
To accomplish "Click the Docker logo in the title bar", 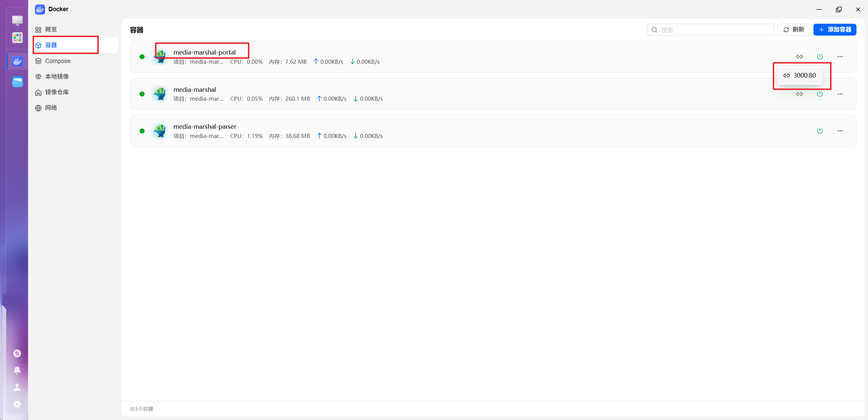I will point(40,9).
